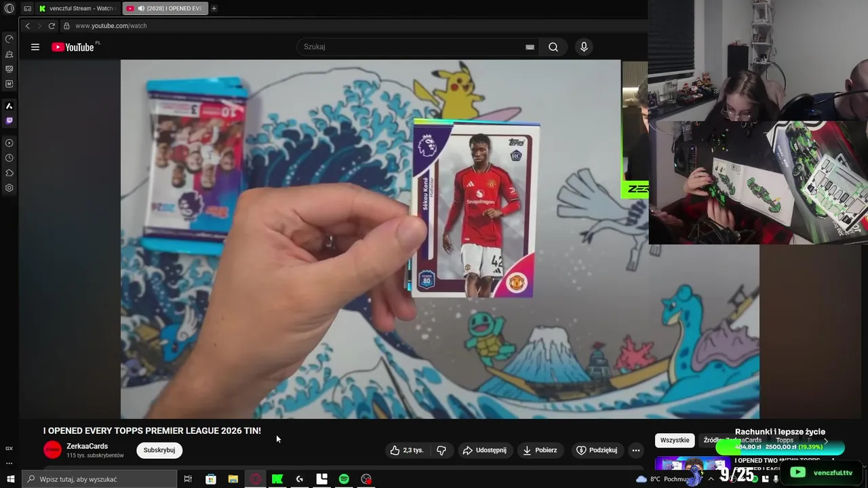The height and width of the screenshot is (488, 868).
Task: Start voice search with microphone icon
Action: coord(584,47)
